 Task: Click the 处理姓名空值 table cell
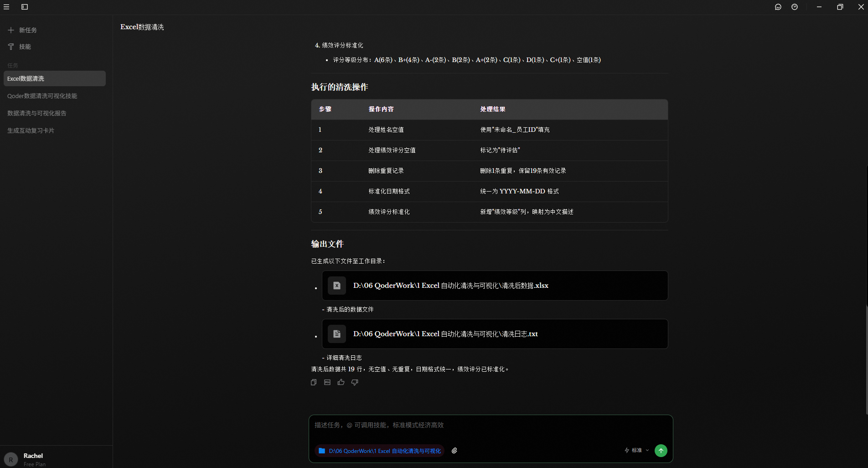386,130
